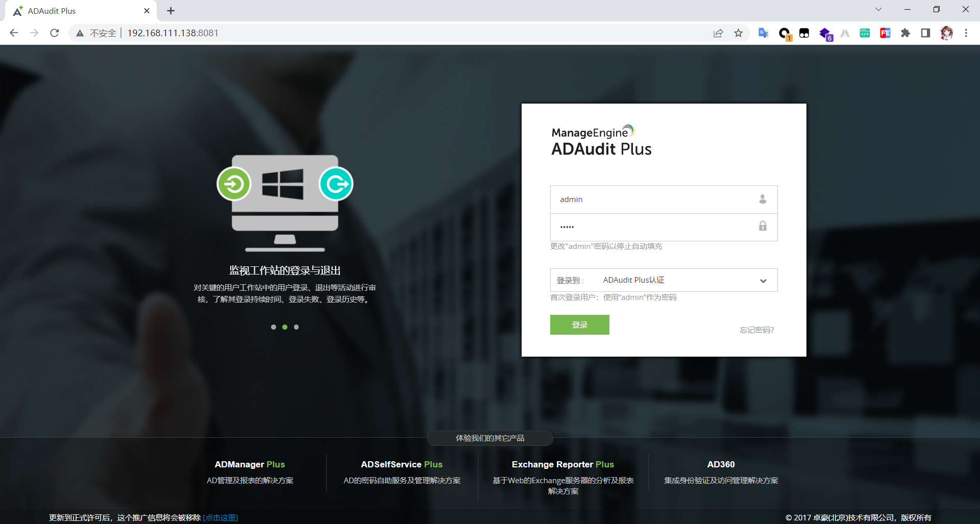Open the ADManager Plus product link
The image size is (980, 524).
click(x=250, y=464)
